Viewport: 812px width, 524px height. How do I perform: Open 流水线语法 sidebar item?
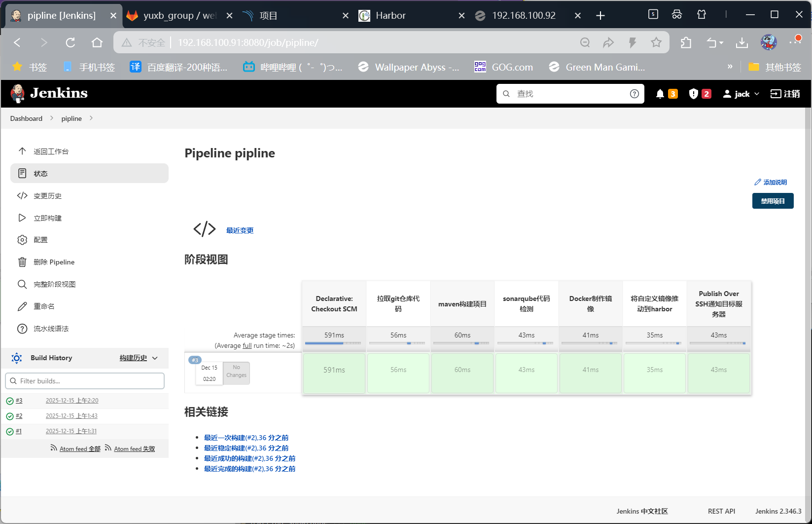89,329
